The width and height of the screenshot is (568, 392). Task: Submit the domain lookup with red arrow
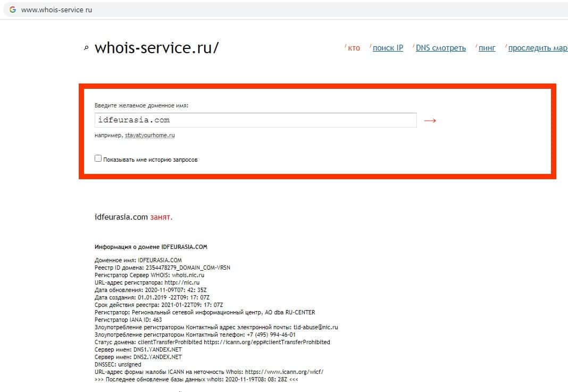(430, 120)
